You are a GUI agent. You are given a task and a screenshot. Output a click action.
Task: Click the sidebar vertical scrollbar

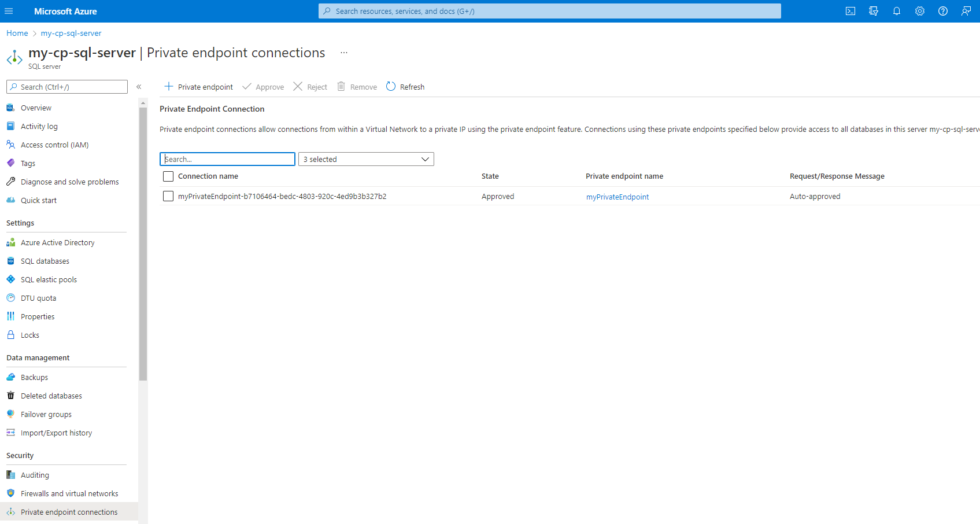[143, 243]
